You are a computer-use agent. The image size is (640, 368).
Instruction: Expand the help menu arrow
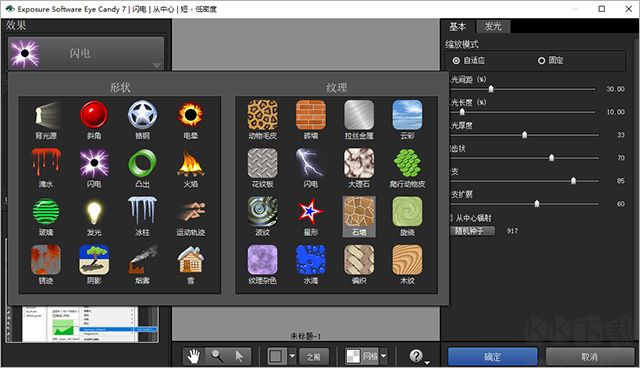coord(427,362)
